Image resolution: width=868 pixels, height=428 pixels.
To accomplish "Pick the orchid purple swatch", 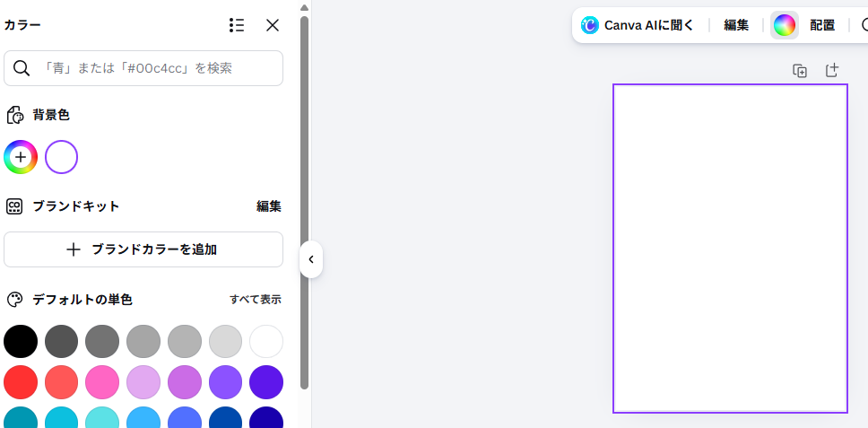I will pyautogui.click(x=185, y=382).
